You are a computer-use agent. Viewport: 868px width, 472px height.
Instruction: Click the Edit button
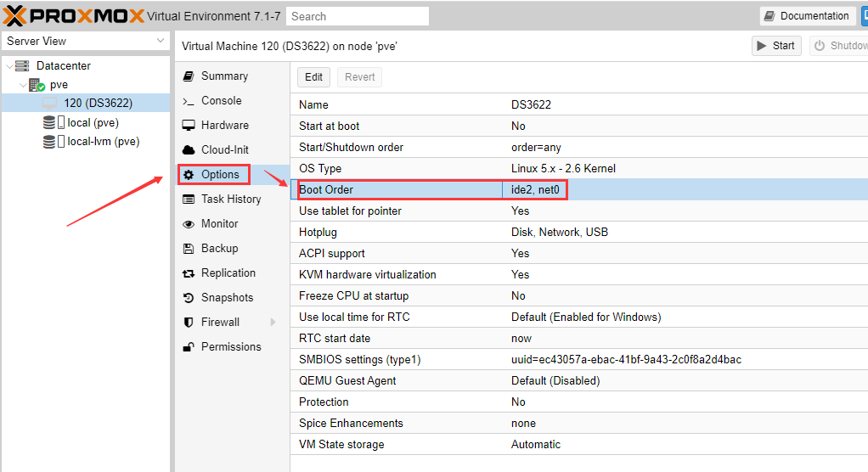pyautogui.click(x=313, y=77)
